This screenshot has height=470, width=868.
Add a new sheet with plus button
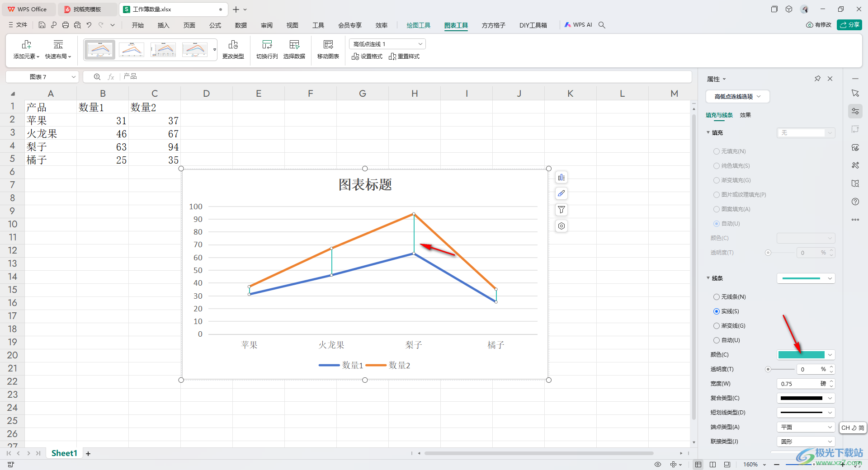click(x=88, y=453)
